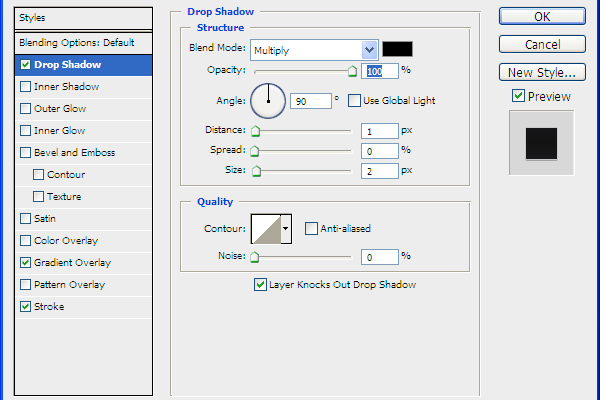Click the Distance value field

[380, 131]
